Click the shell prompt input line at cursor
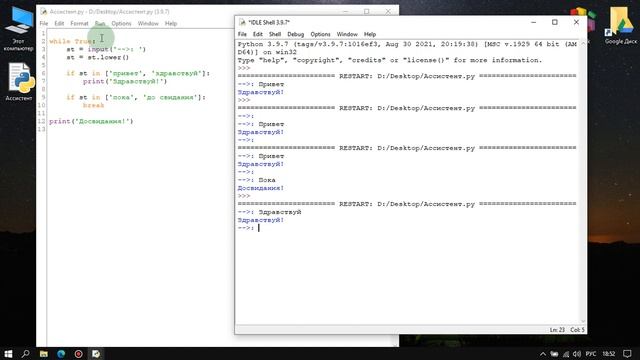Viewport: 640px width, 360px height. (259, 228)
